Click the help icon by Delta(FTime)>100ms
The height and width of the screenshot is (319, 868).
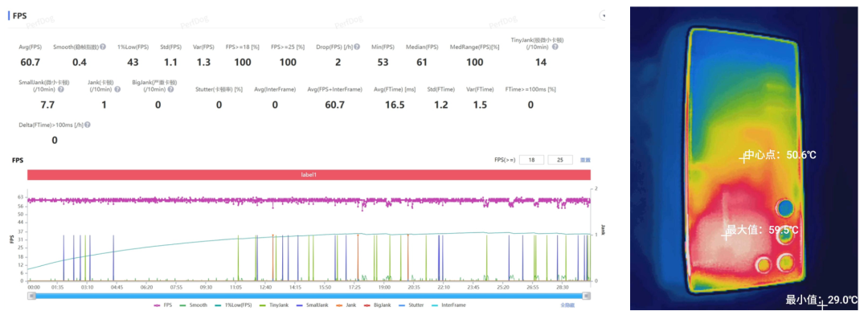(87, 125)
